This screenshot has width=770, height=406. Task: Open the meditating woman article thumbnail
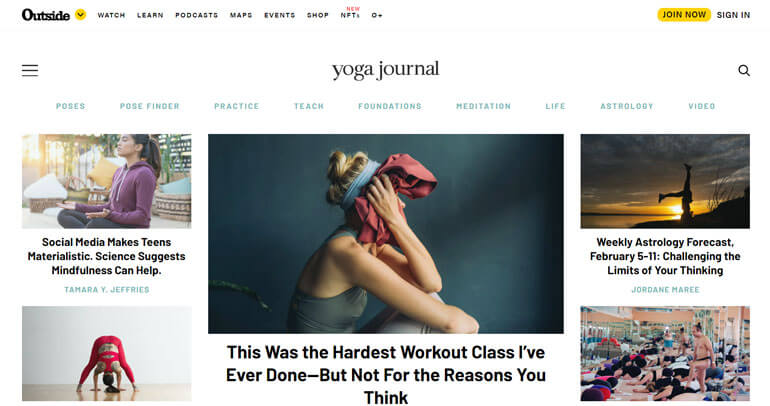(107, 181)
